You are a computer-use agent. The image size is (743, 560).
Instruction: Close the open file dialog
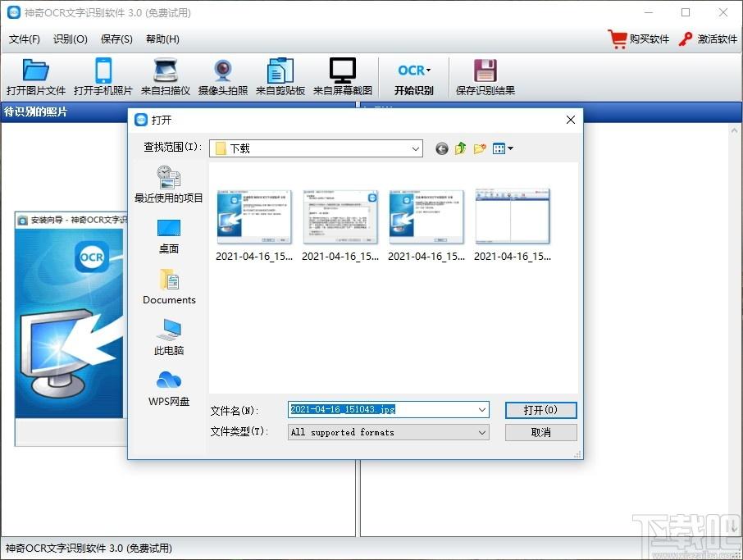[x=571, y=120]
